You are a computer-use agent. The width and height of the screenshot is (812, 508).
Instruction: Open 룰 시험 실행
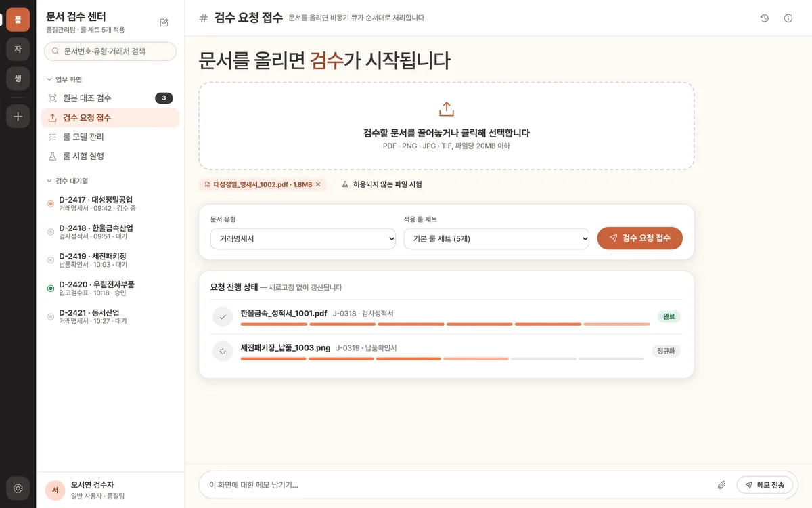(110, 156)
